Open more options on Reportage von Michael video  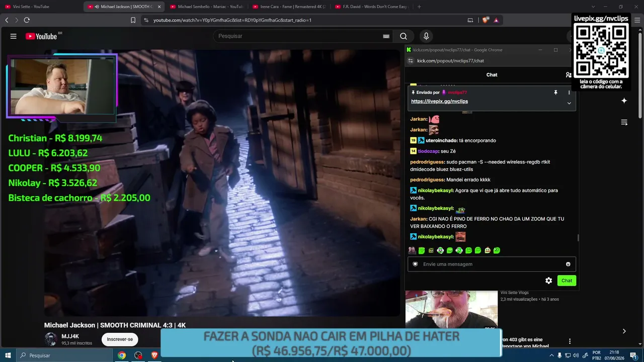(x=570, y=341)
